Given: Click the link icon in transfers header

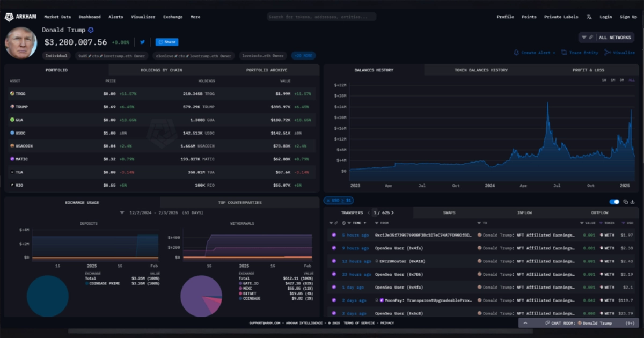Looking at the screenshot, I should tap(336, 223).
